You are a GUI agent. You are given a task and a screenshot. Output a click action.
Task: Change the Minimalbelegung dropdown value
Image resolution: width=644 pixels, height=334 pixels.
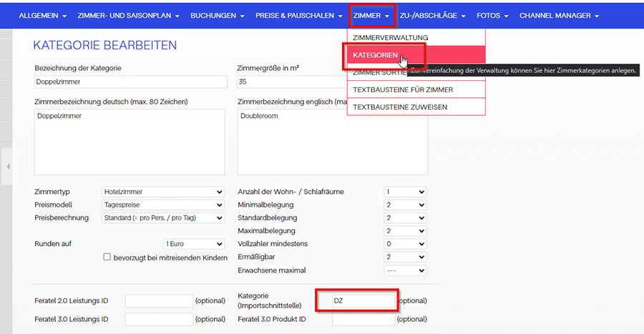[404, 205]
